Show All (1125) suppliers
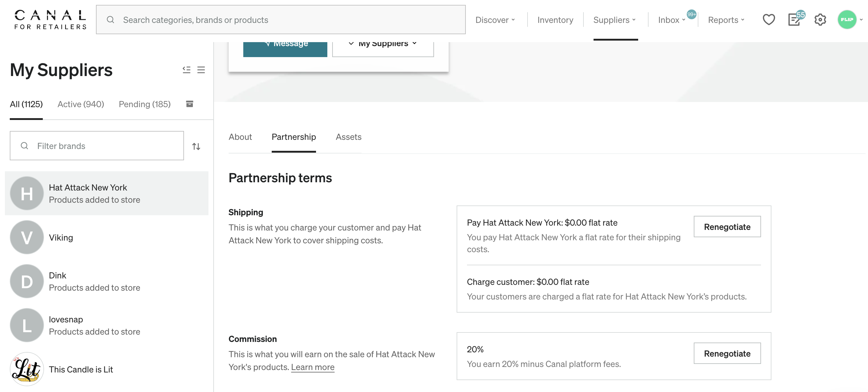This screenshot has width=868, height=392. tap(26, 104)
